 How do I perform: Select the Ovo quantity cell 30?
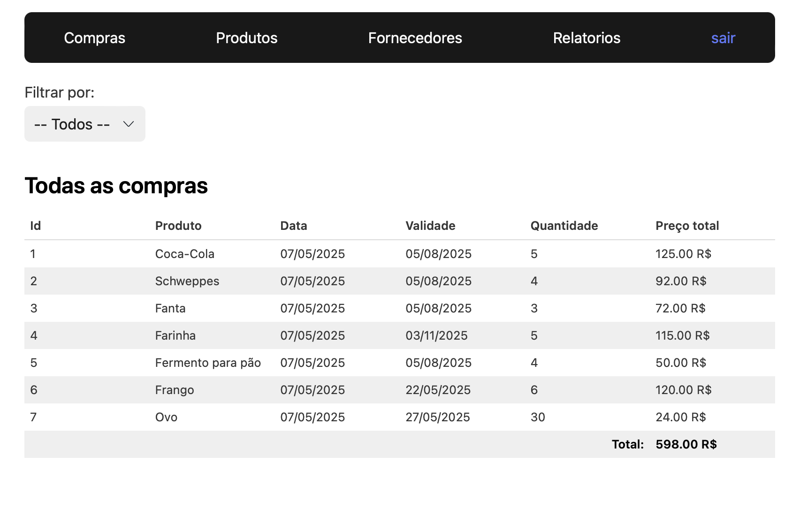pos(538,417)
